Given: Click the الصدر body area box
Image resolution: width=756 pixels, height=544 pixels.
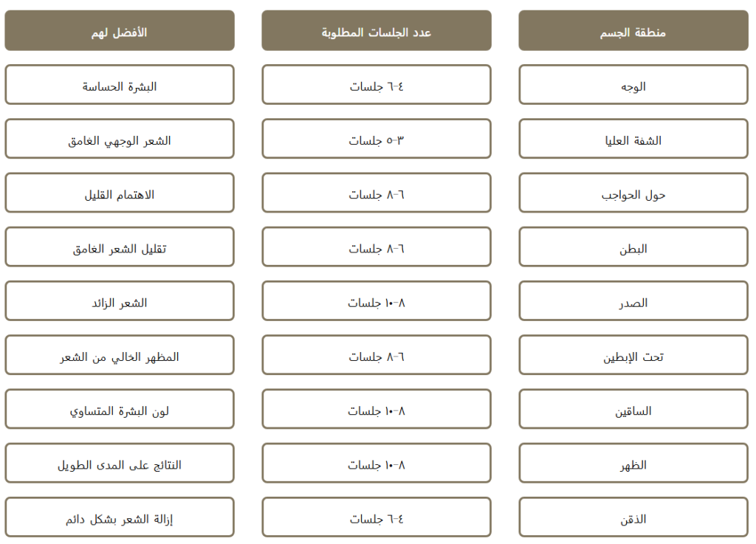Looking at the screenshot, I should click(633, 301).
